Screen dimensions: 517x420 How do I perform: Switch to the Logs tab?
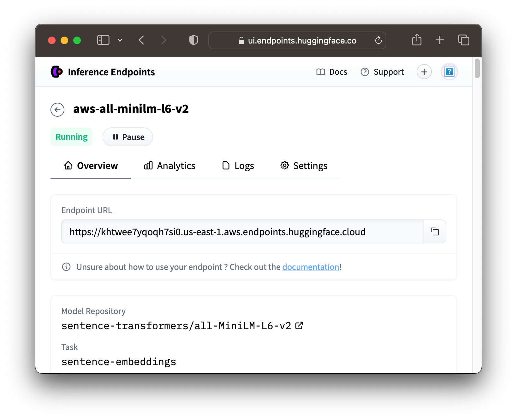(238, 166)
